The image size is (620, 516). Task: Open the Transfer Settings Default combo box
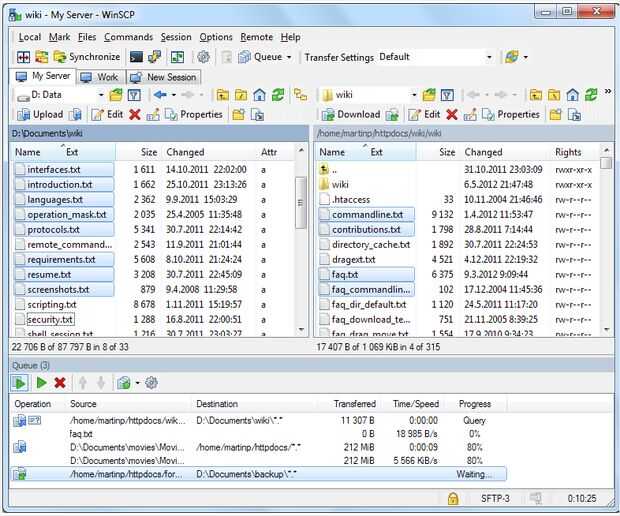click(436, 57)
